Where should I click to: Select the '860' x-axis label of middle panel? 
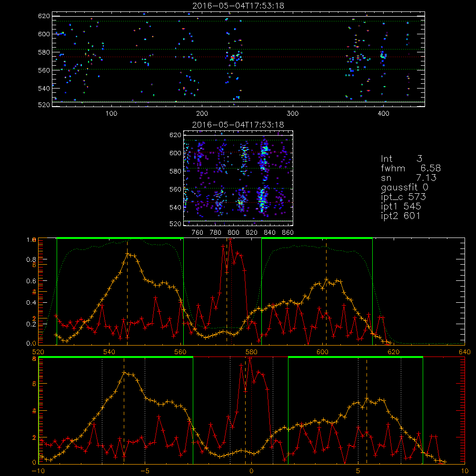[288, 233]
